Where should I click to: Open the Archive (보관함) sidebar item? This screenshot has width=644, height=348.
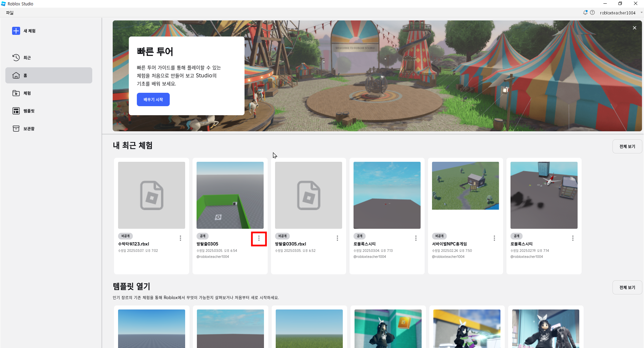pos(49,129)
